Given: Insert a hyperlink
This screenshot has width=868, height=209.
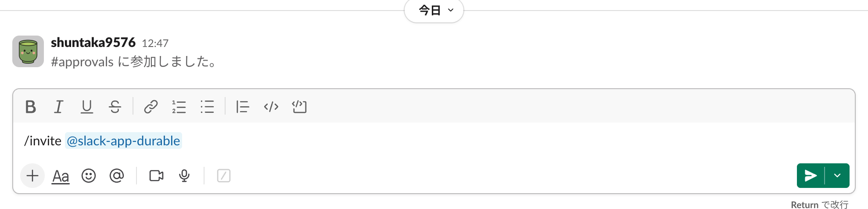Looking at the screenshot, I should 151,107.
